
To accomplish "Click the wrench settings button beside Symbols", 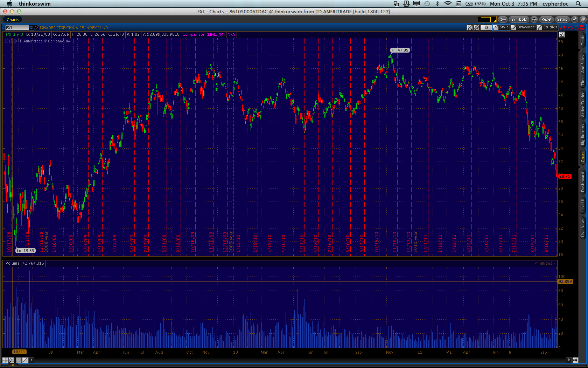I will coord(503,19).
